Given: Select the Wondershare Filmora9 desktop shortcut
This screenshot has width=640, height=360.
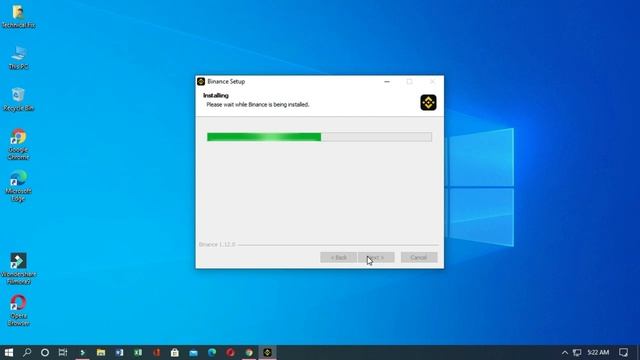Looking at the screenshot, I should click(x=18, y=269).
